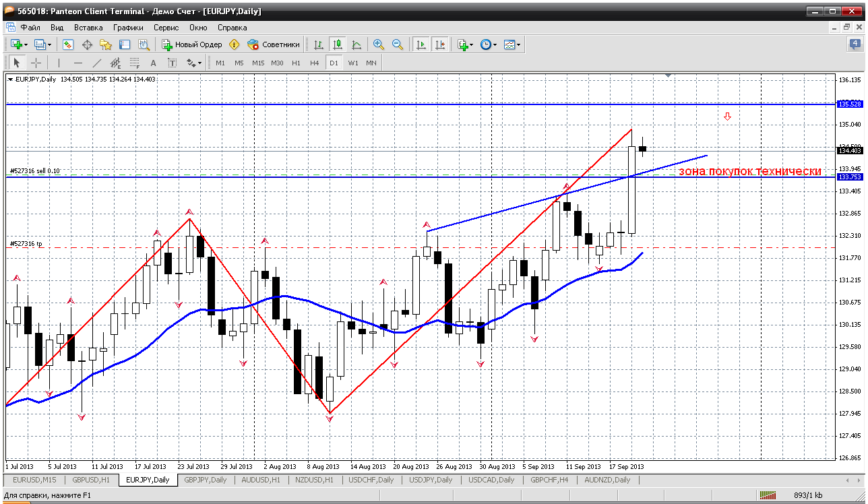This screenshot has width=868, height=504.
Task: Select the Text tool (A)
Action: point(154,63)
